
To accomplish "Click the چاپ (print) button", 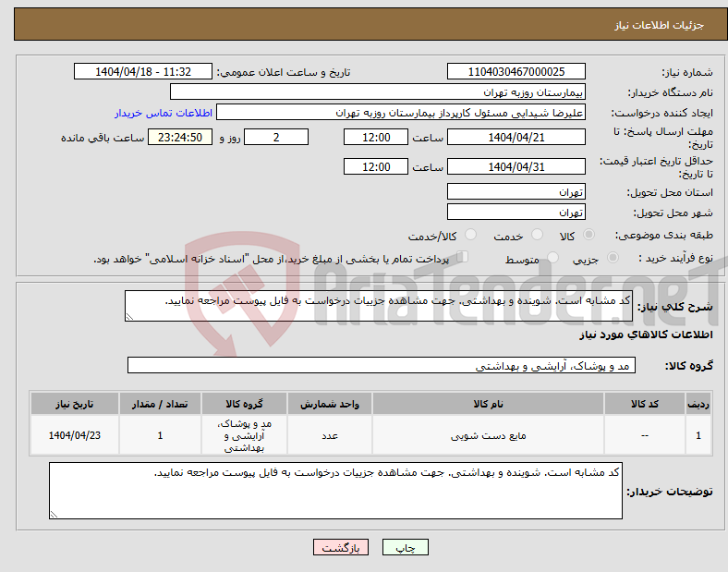I will (x=405, y=548).
